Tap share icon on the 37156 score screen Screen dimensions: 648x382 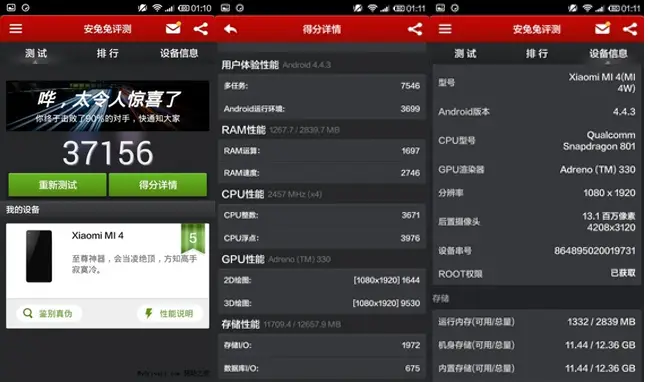pyautogui.click(x=201, y=29)
